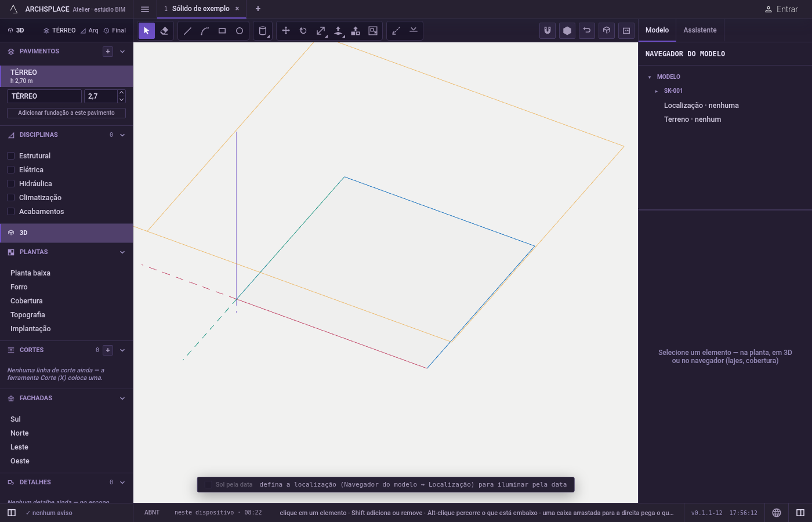Toggle the Sol pela data checkbox

(208, 485)
